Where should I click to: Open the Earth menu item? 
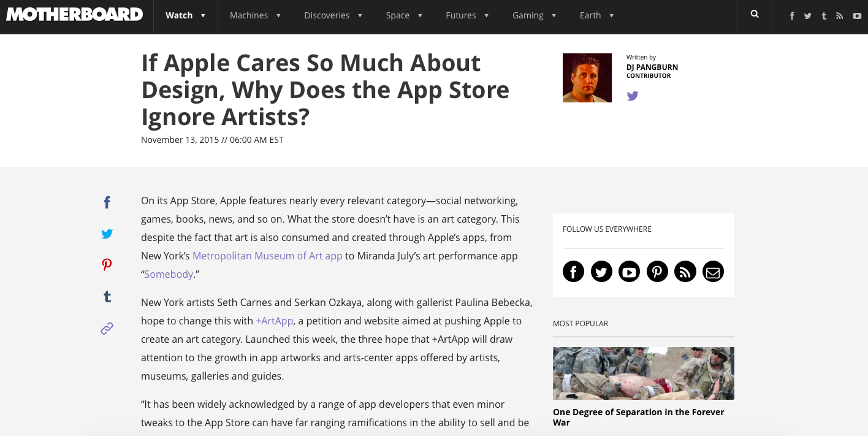coord(590,15)
